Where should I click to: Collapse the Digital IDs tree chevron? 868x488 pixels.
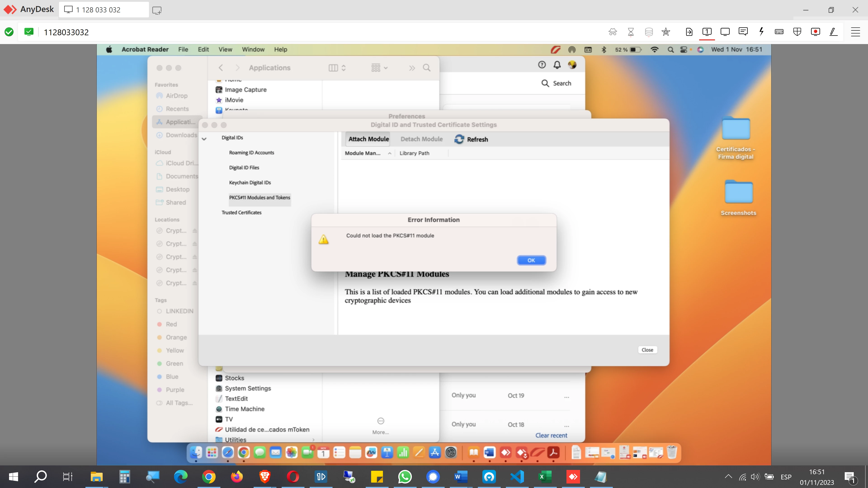click(x=204, y=138)
